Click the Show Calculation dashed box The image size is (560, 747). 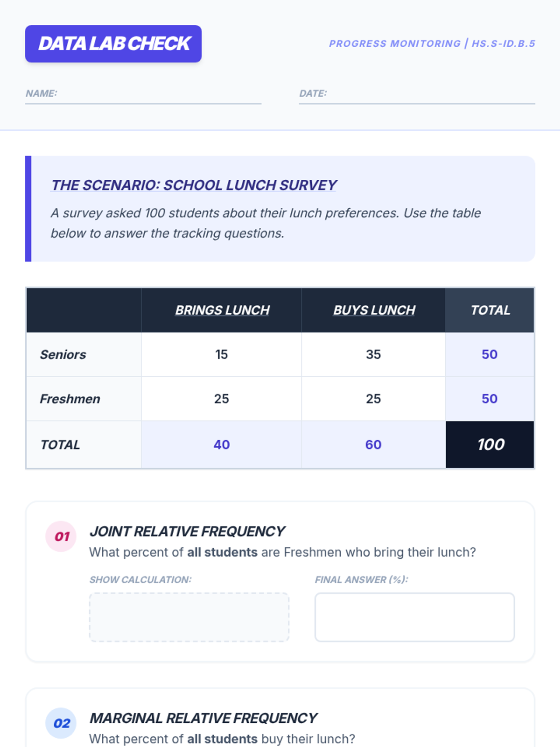189,617
